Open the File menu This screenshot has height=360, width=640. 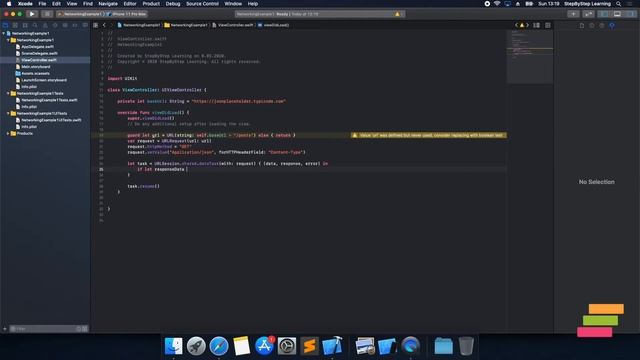coord(42,4)
